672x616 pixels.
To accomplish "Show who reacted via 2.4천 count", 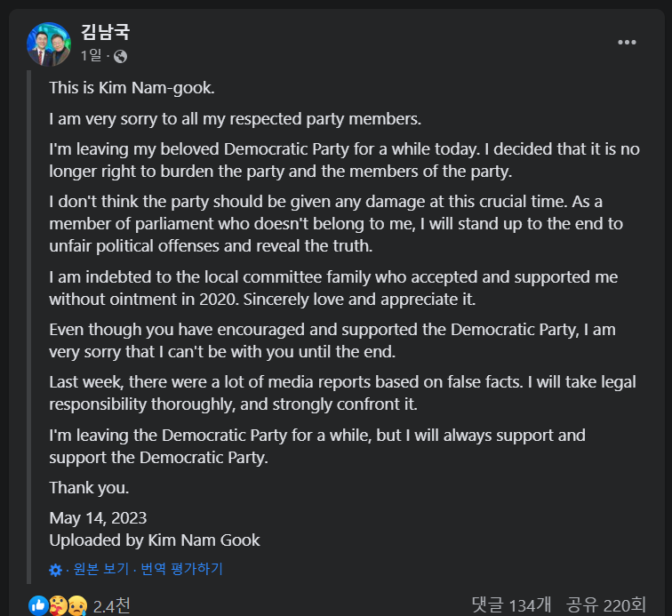I will (x=112, y=605).
